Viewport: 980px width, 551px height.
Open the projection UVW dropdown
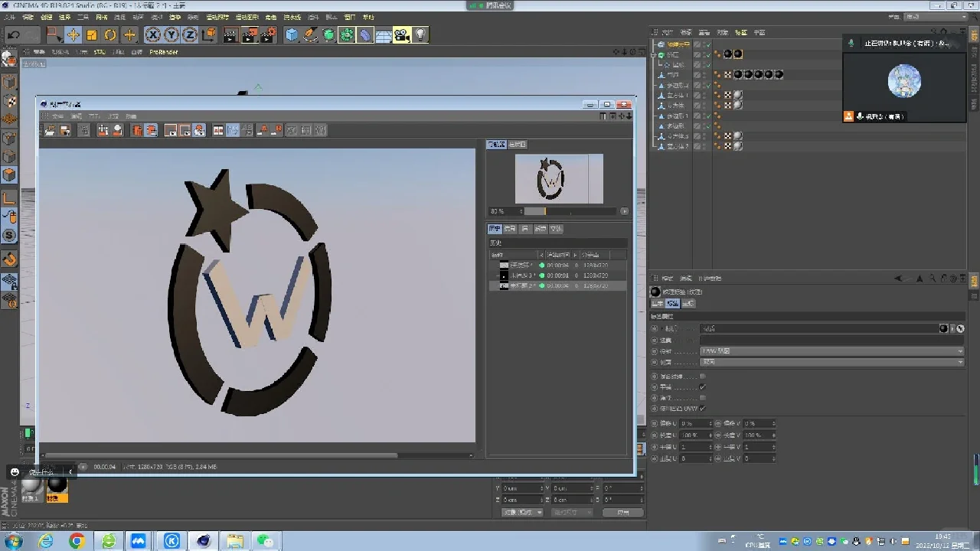tap(831, 351)
